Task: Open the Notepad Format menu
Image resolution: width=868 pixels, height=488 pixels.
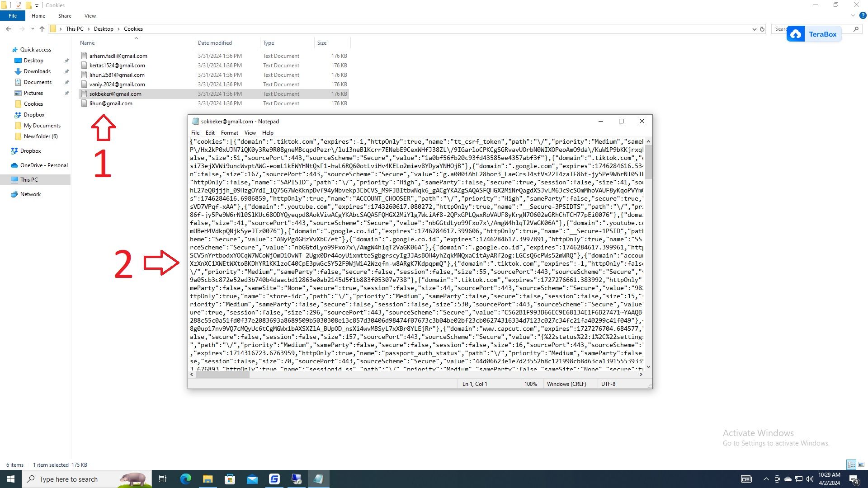Action: (x=229, y=133)
